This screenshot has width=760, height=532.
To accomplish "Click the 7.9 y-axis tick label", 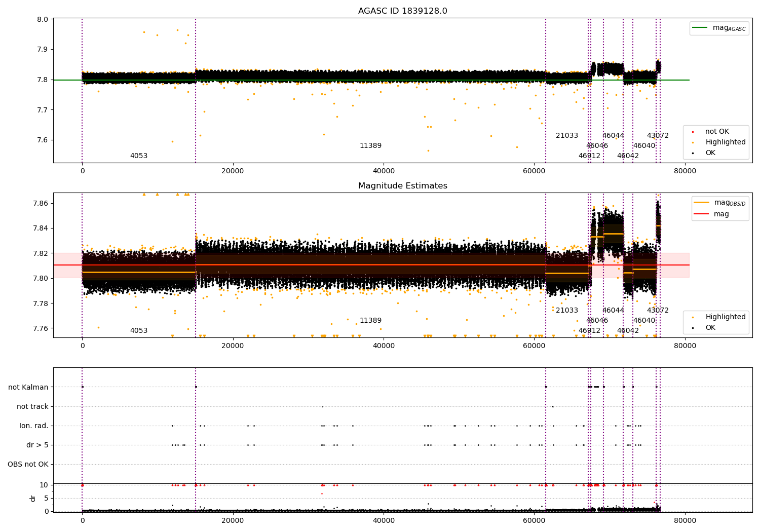I will (x=43, y=50).
